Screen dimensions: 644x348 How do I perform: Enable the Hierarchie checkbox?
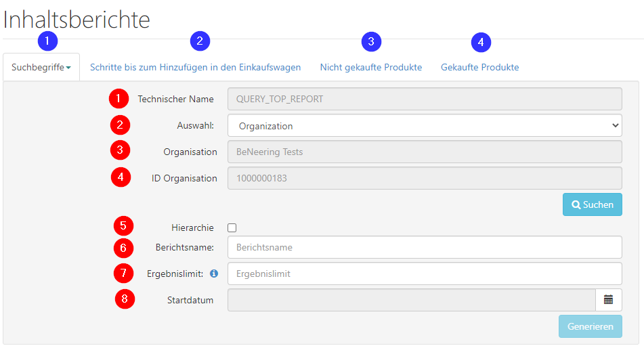(232, 228)
